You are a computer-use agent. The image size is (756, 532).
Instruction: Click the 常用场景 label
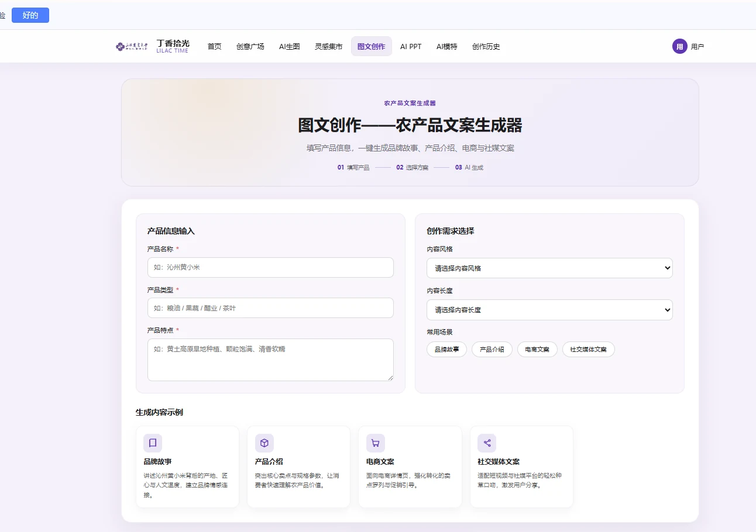point(439,332)
